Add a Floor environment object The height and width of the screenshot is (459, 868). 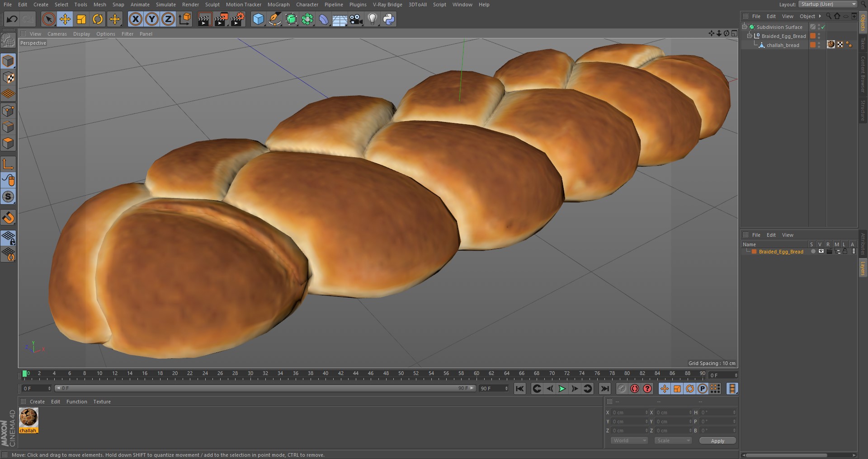pos(340,19)
